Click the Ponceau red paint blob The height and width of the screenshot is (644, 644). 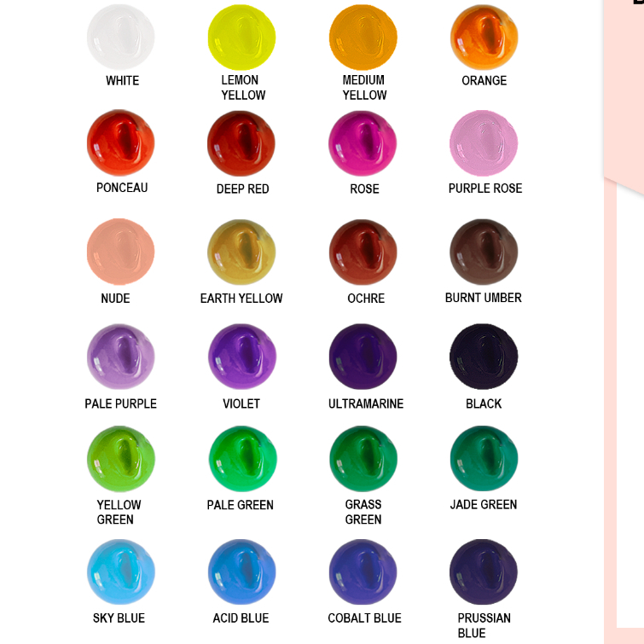(121, 143)
